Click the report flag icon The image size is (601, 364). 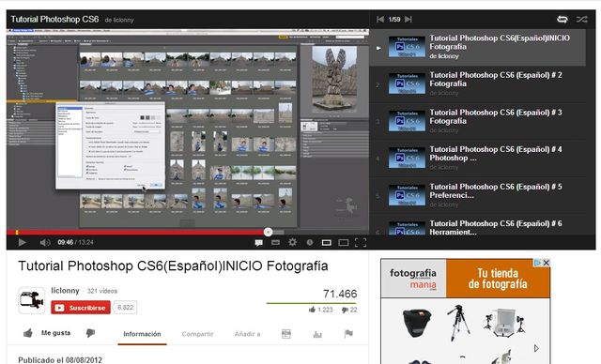click(x=348, y=334)
